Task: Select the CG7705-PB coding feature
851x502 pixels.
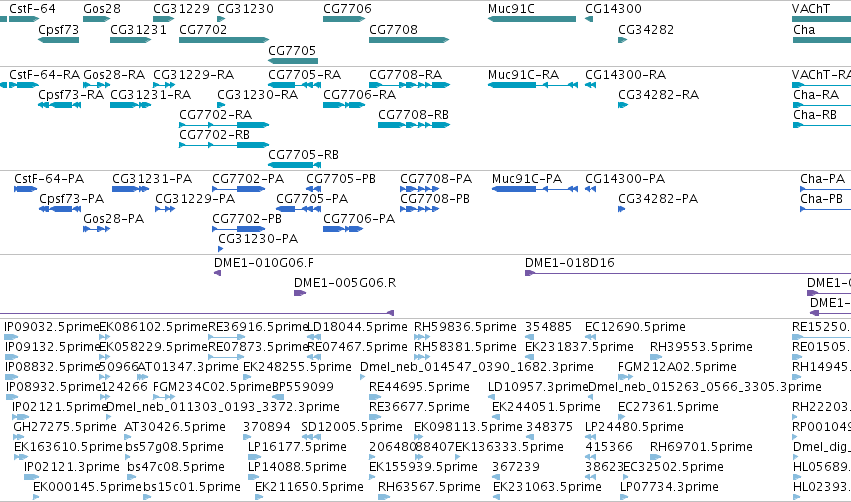Action: click(x=313, y=189)
